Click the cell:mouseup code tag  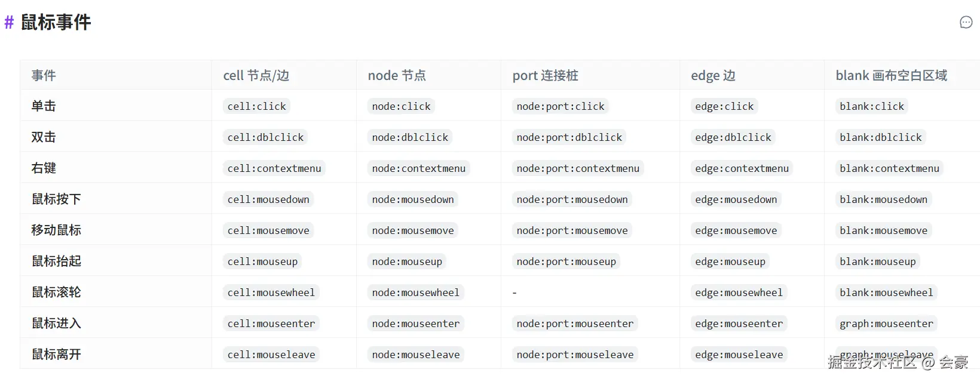click(262, 261)
